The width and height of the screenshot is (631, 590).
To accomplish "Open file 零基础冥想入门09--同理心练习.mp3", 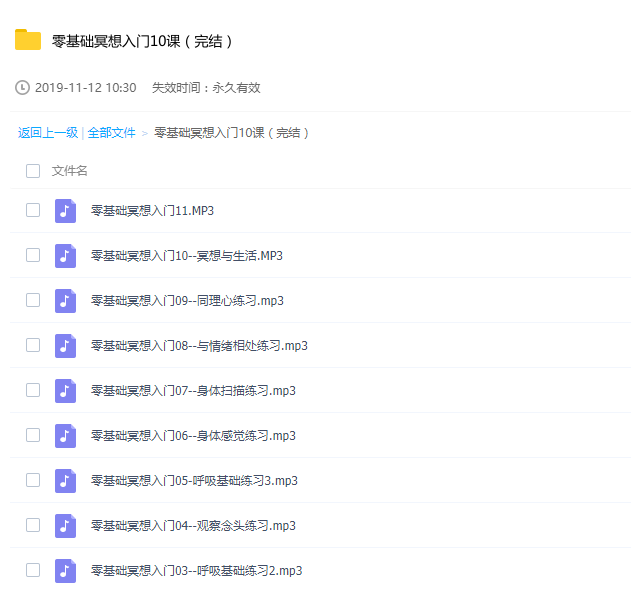I will [187, 301].
